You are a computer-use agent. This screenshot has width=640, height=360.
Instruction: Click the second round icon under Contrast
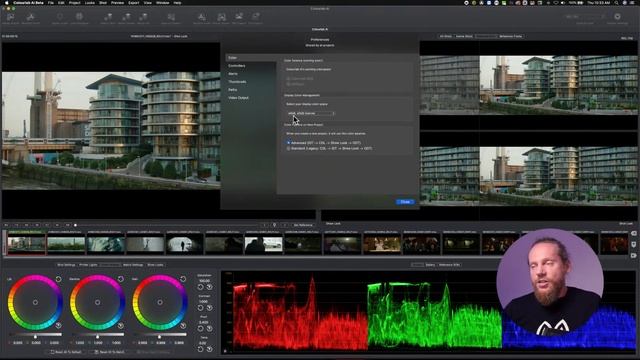tap(209, 308)
